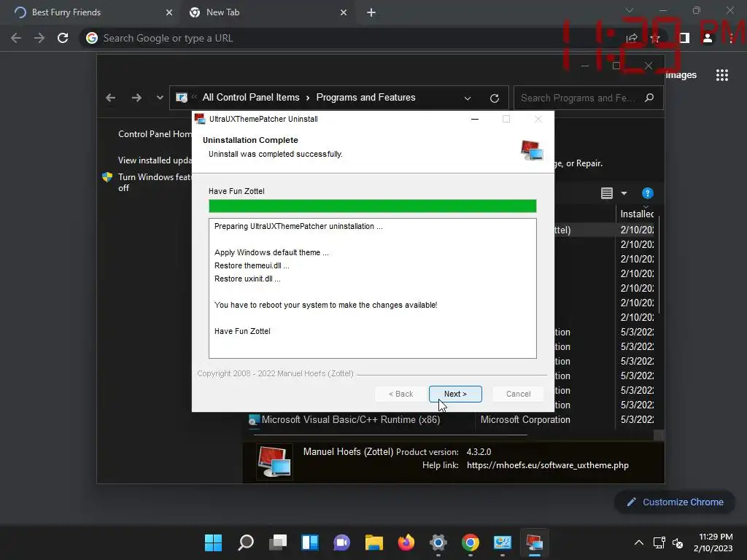Viewport: 747px width, 560px height.
Task: Click the Control Panel forward arrow
Action: pos(136,98)
